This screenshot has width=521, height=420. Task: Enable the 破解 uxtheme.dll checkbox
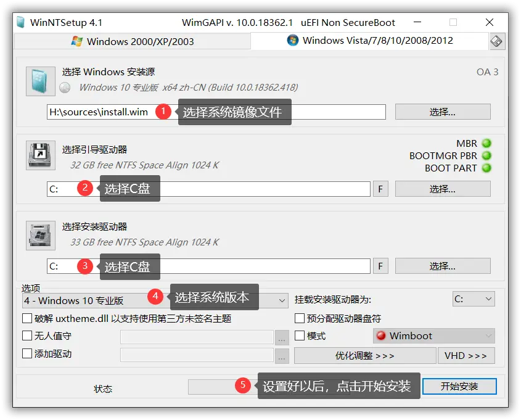click(27, 319)
